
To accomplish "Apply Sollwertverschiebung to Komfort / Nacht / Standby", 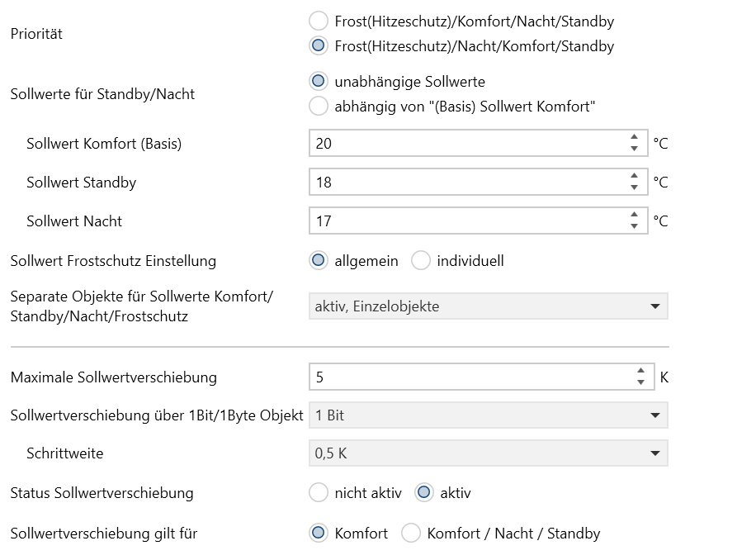I will point(411,534).
